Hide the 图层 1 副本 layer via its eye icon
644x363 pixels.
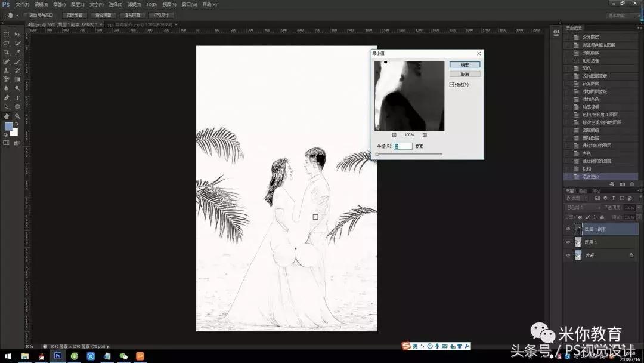(x=568, y=229)
